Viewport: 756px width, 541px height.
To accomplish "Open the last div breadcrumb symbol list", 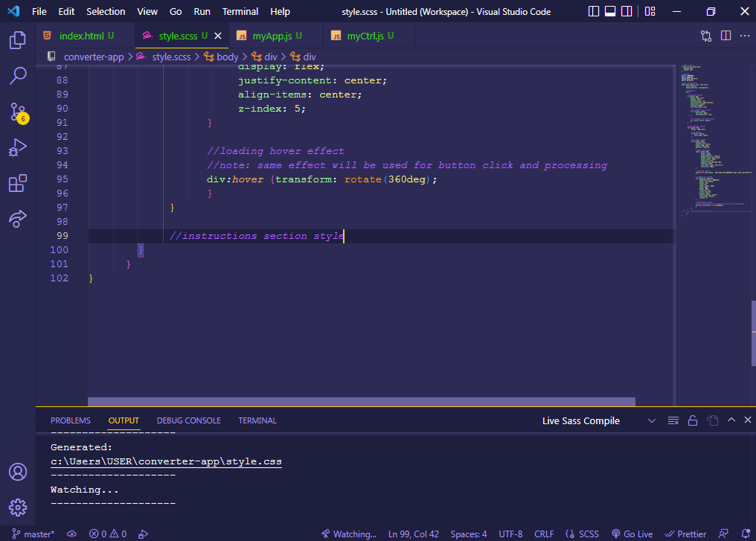I will (x=309, y=57).
